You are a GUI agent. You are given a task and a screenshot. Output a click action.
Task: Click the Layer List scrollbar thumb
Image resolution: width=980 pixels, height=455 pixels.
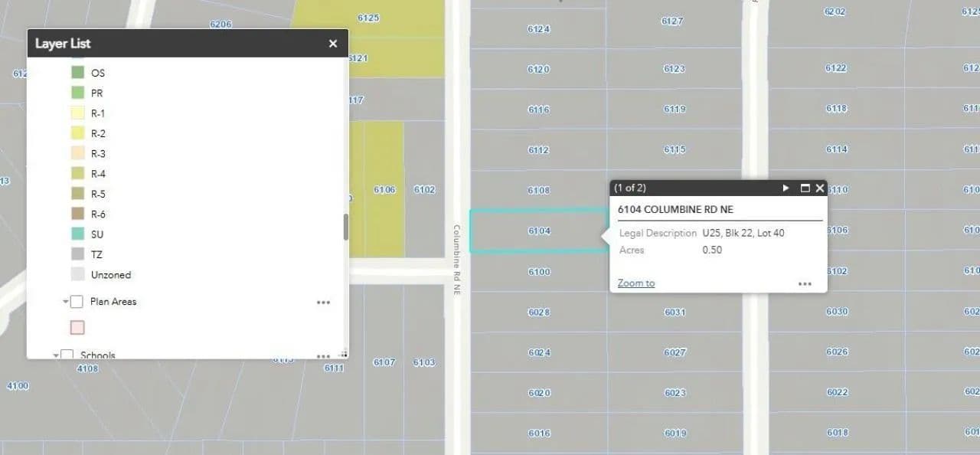tap(345, 227)
